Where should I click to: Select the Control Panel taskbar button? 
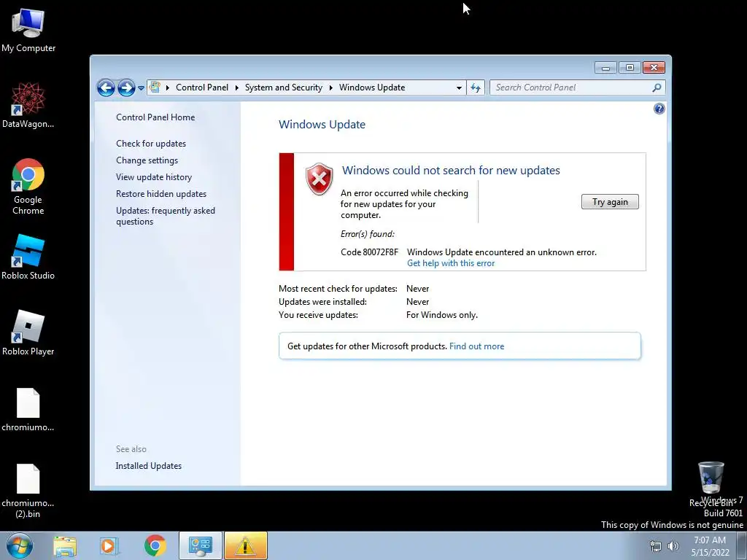[x=200, y=545]
